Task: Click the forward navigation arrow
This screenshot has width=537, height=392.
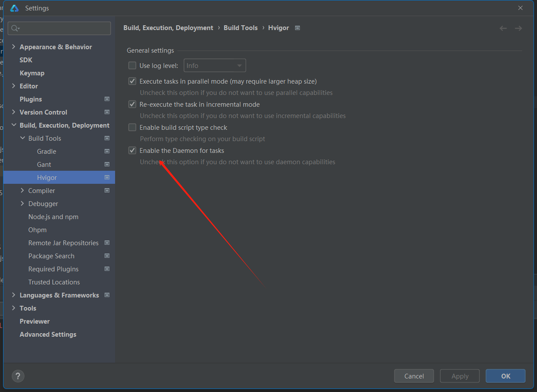Action: [x=518, y=28]
